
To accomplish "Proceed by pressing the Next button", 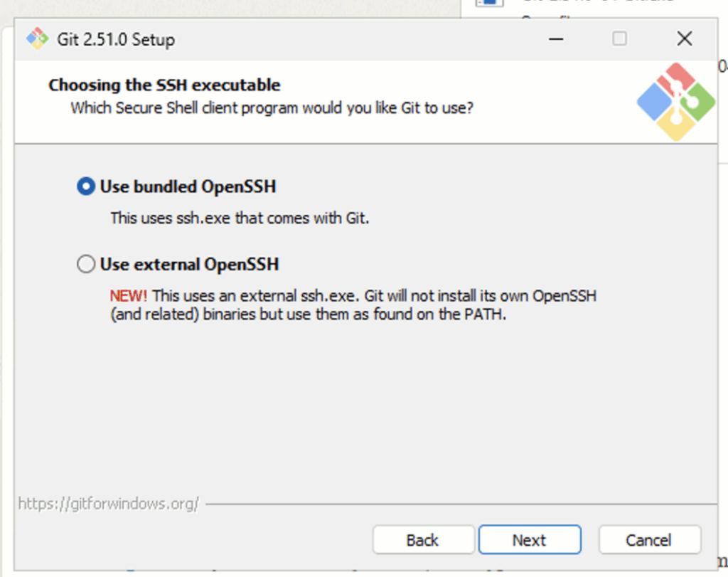I will [530, 540].
